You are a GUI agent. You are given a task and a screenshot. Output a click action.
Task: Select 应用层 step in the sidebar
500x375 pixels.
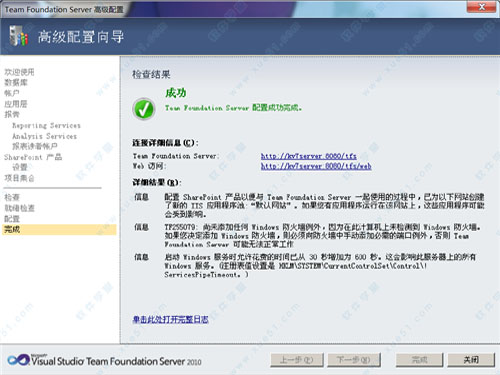tap(16, 104)
